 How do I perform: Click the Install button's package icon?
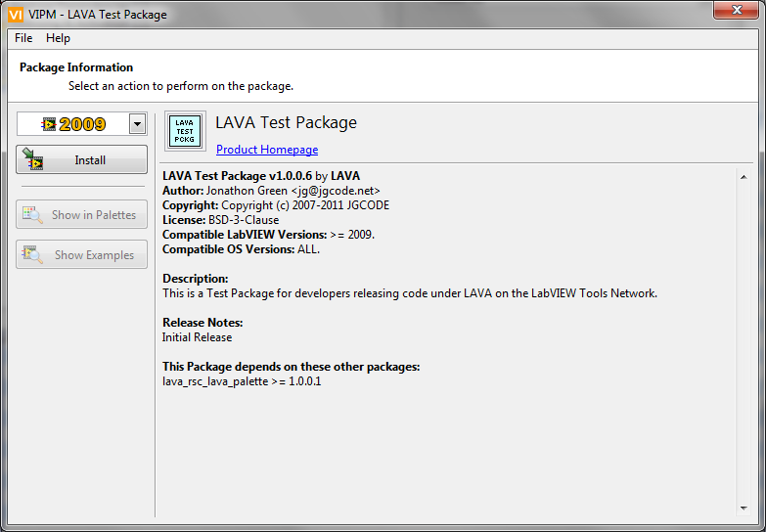32,159
